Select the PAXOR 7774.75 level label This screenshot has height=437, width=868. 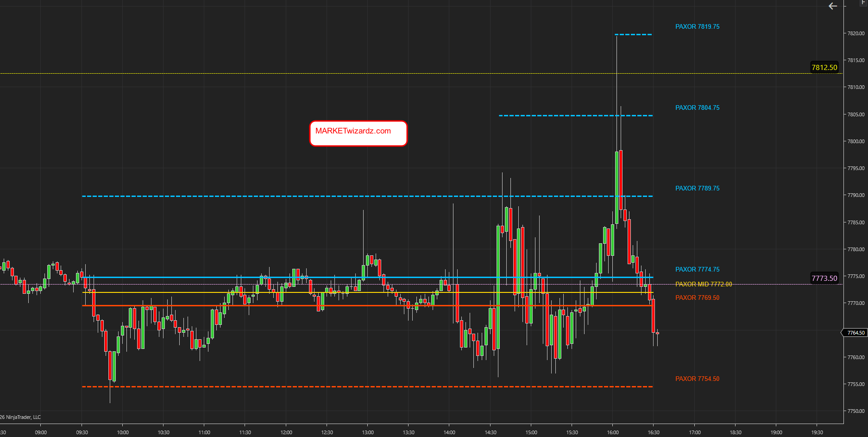point(697,269)
